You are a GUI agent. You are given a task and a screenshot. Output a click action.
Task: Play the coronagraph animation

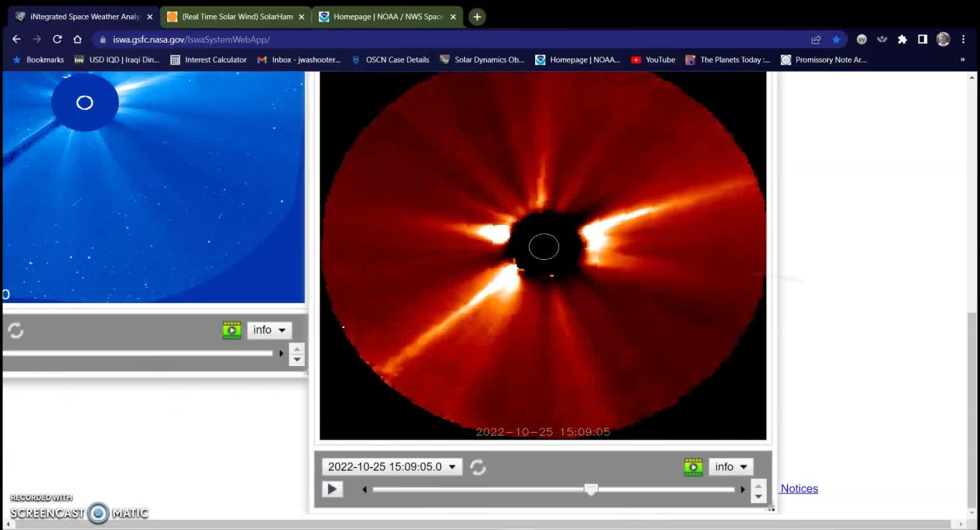tap(332, 489)
